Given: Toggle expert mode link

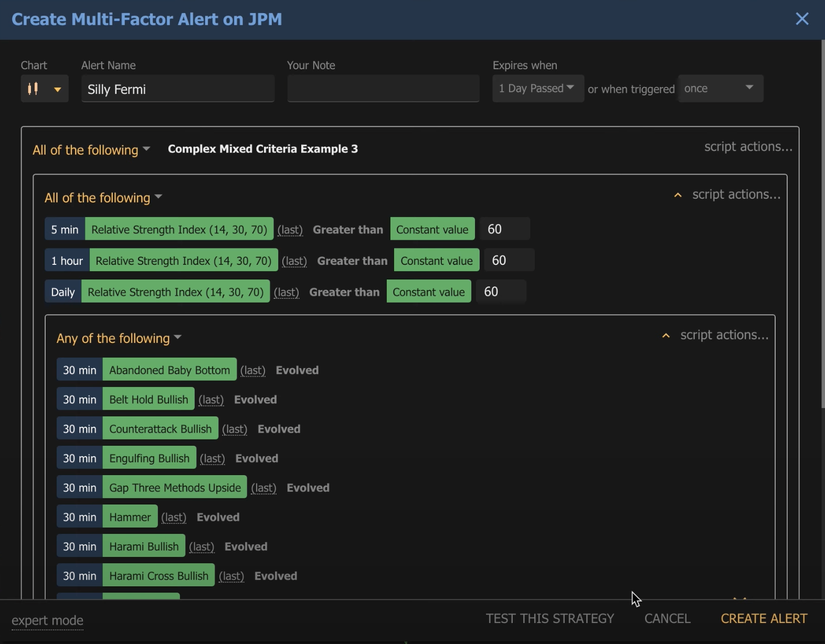Looking at the screenshot, I should click(47, 620).
